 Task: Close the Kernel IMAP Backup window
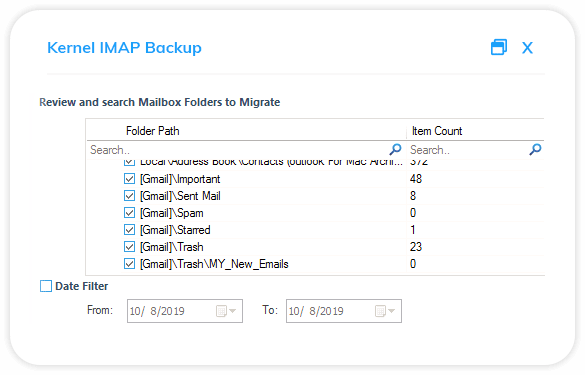point(527,48)
